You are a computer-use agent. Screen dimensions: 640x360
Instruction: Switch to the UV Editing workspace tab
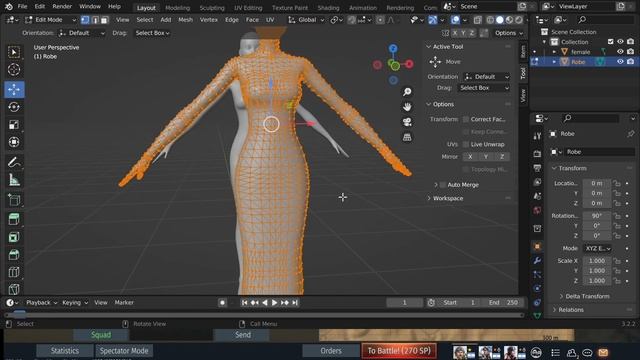pos(248,8)
